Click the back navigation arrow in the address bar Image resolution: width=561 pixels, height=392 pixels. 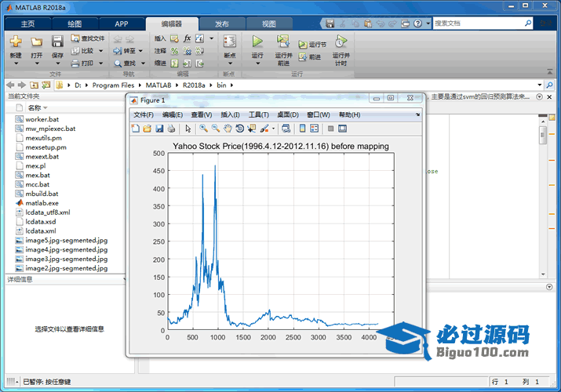[10, 85]
